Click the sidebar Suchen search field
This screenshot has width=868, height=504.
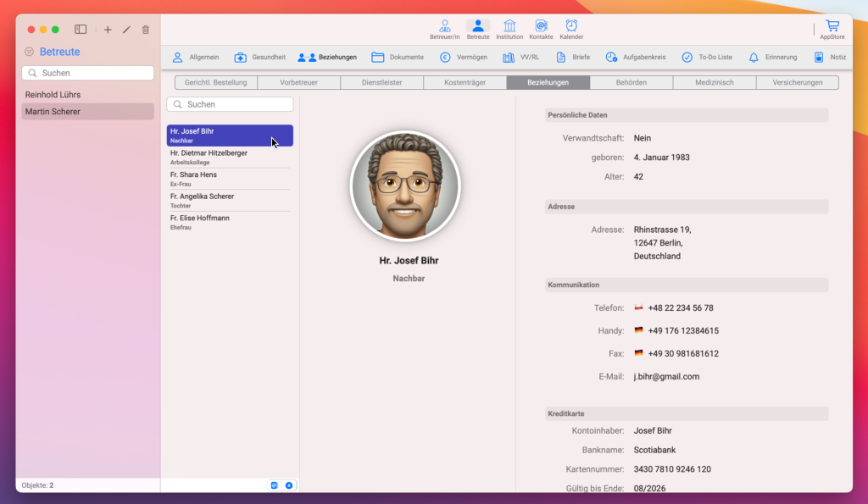pyautogui.click(x=88, y=73)
